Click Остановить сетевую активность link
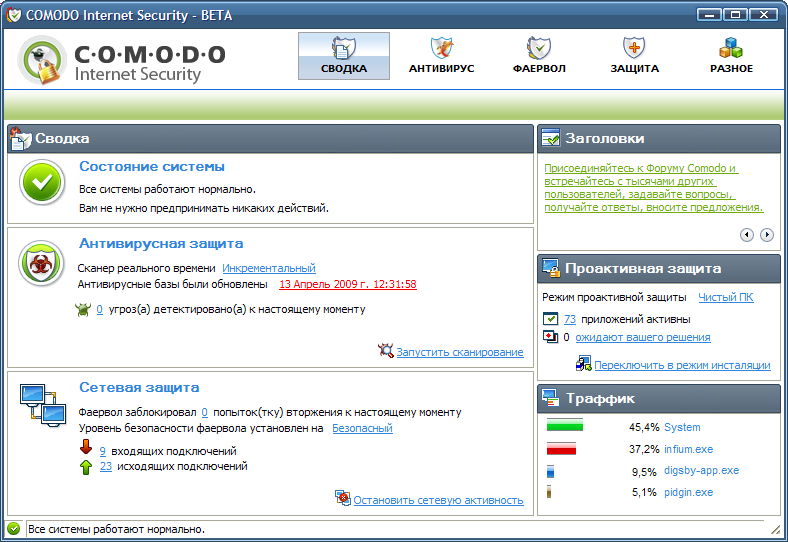 [438, 500]
